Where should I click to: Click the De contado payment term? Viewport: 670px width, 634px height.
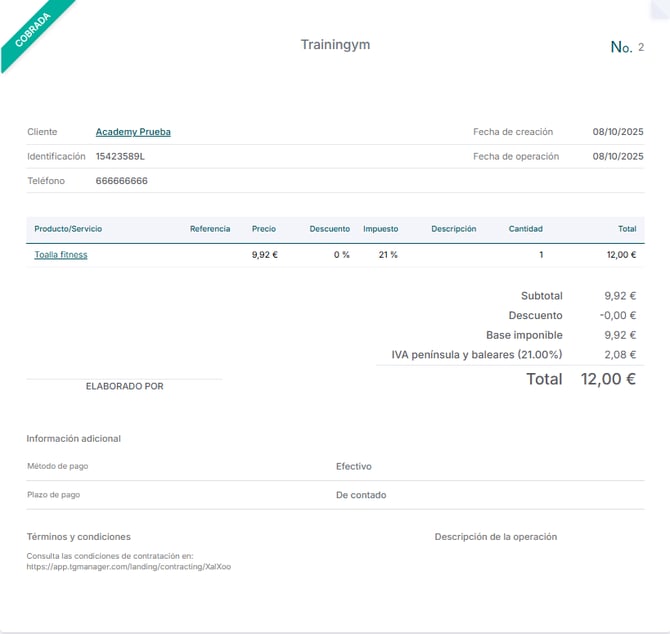tap(361, 495)
